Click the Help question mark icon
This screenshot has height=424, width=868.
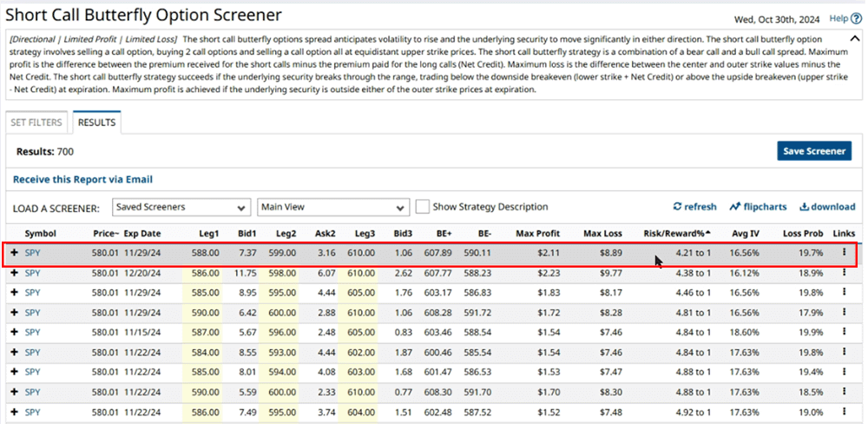pyautogui.click(x=855, y=18)
